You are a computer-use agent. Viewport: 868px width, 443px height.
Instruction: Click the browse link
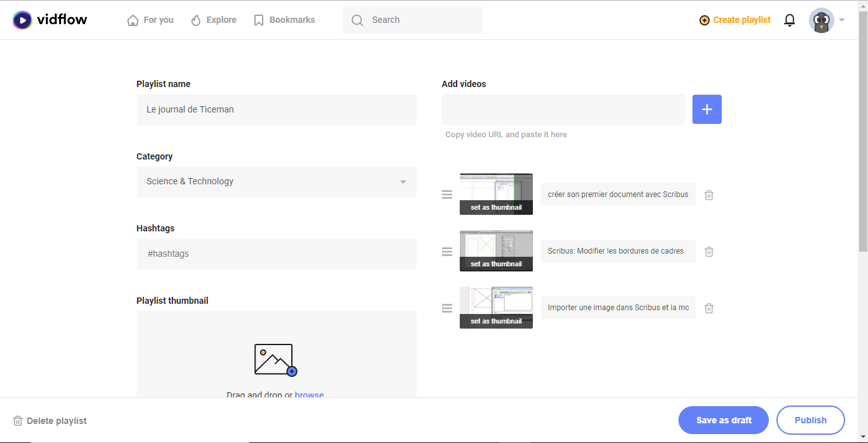[309, 394]
